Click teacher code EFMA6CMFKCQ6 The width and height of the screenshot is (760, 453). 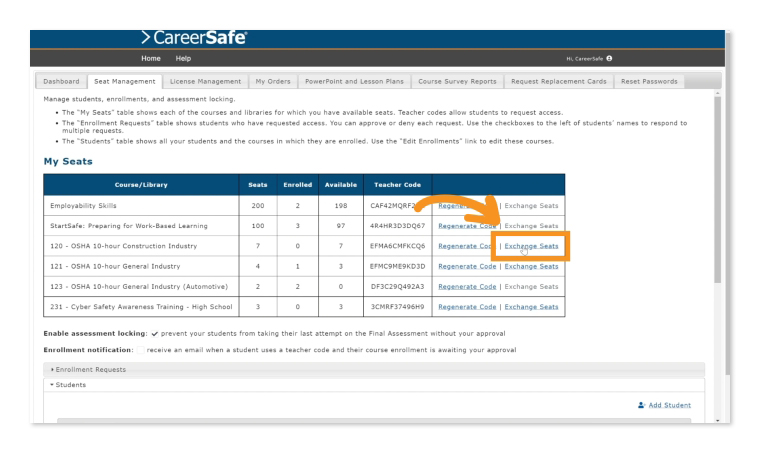pyautogui.click(x=397, y=246)
